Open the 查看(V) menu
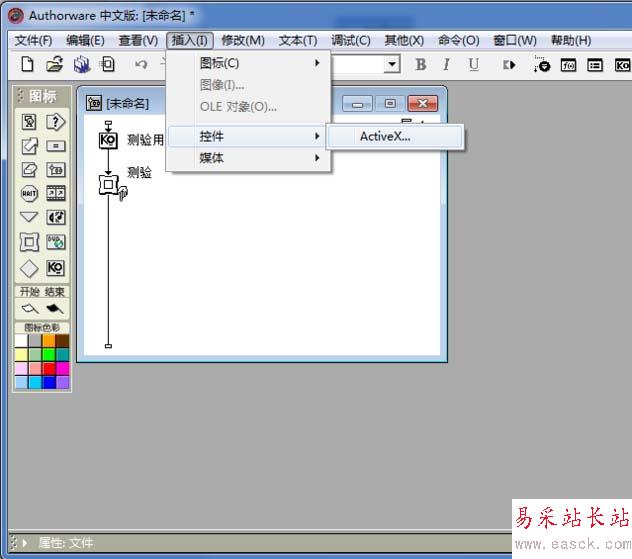This screenshot has height=559, width=632. 138,41
